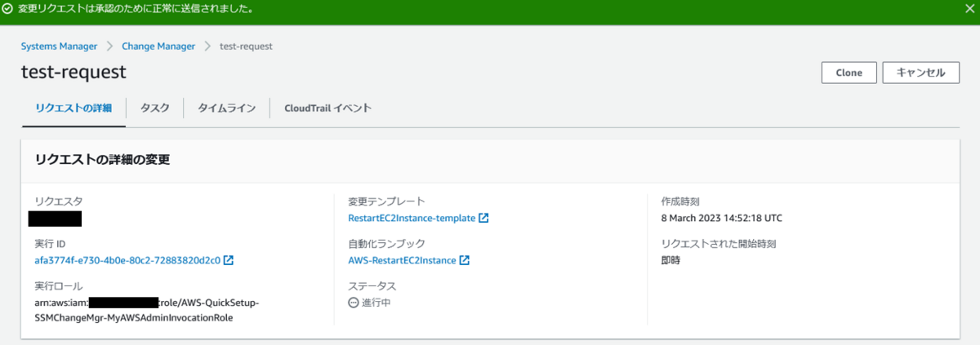Screen dimensions: 980x345
Task: Click the breadcrumb chevron before test-request
Action: click(207, 46)
